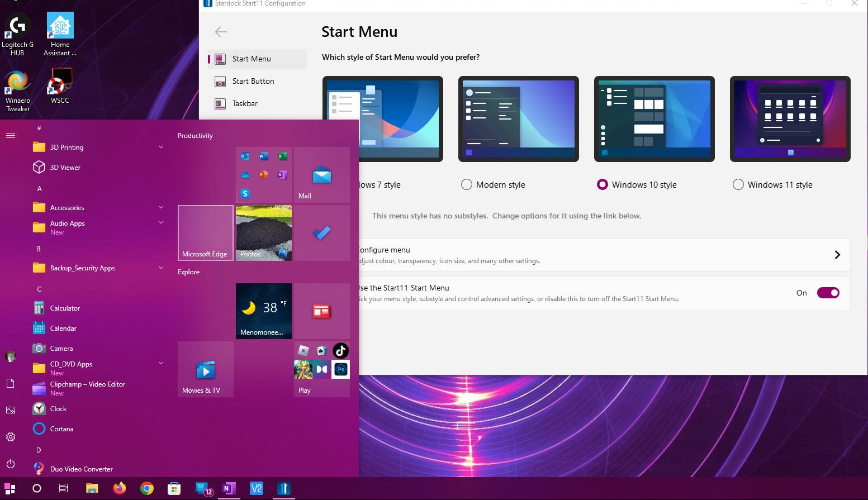Click the Productivity group header
This screenshot has width=868, height=500.
[195, 136]
